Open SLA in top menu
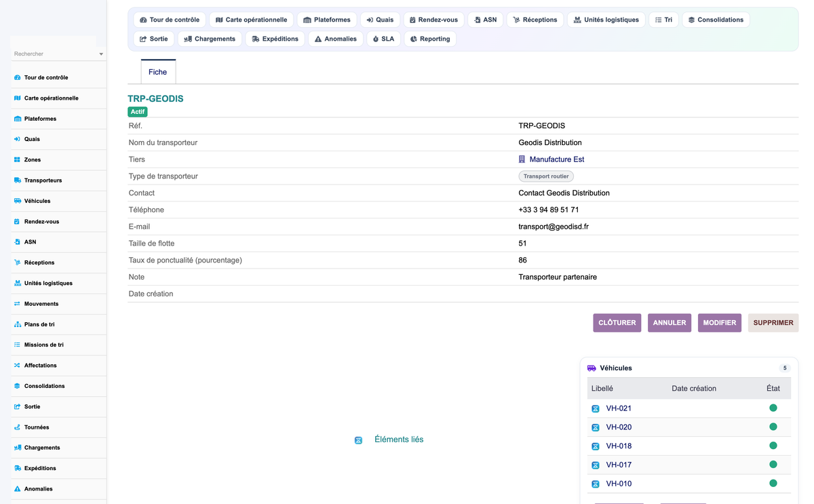The image size is (814, 504). pyautogui.click(x=383, y=39)
